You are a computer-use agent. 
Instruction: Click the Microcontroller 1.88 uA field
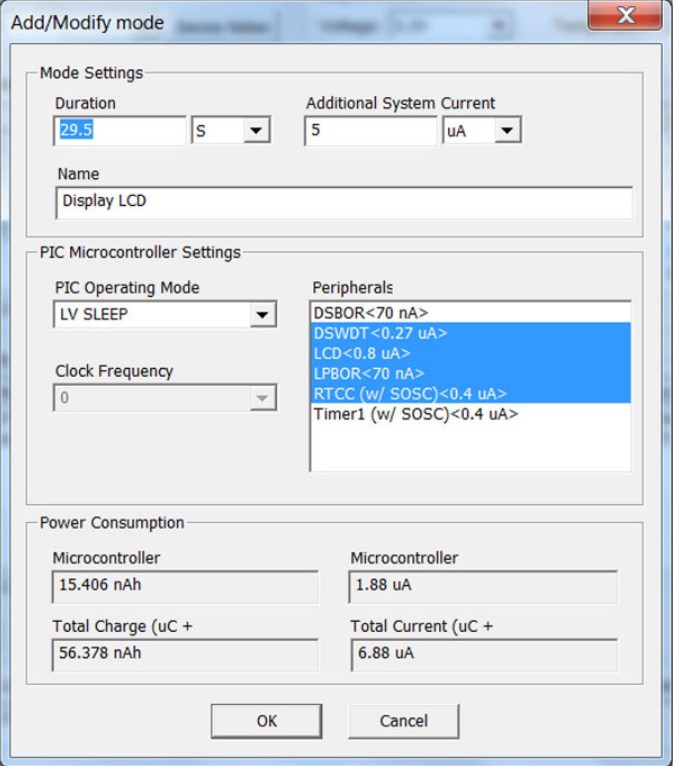(483, 586)
